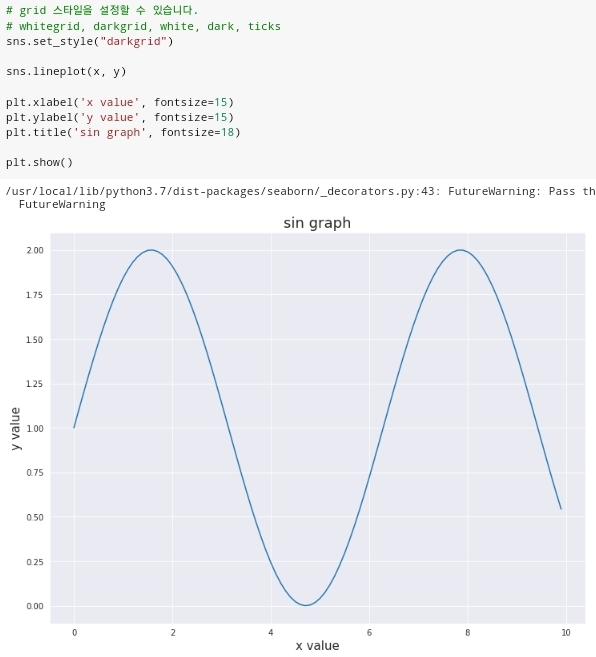Click the 0.50 y-axis tick label
596x657 pixels.
(35, 517)
